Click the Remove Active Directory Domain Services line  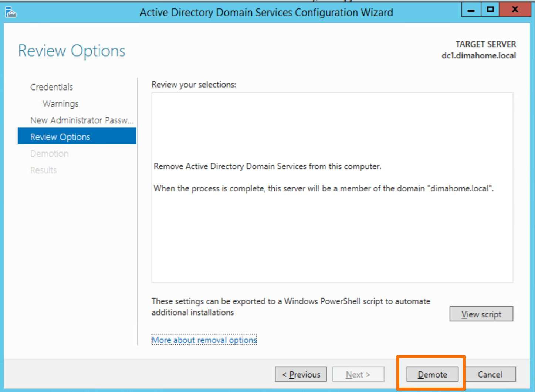click(267, 167)
